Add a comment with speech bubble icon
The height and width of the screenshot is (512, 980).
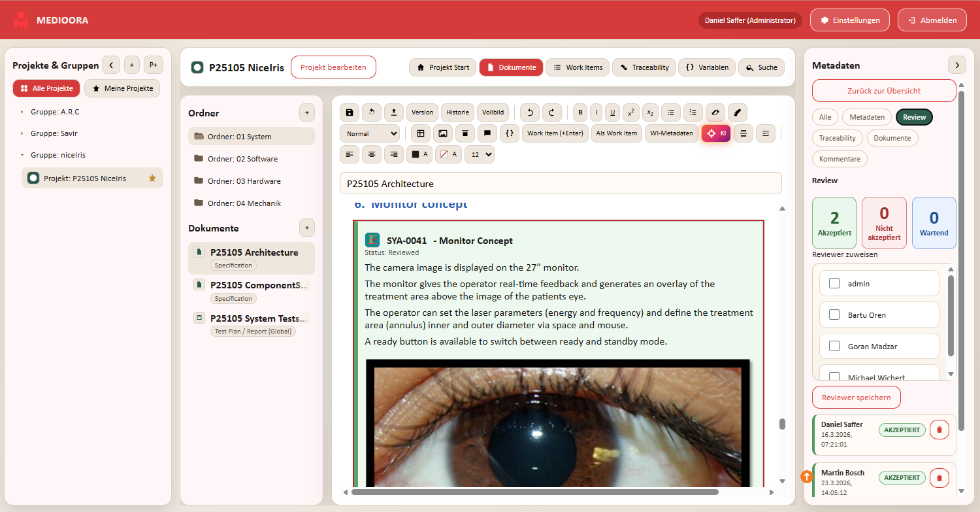487,133
